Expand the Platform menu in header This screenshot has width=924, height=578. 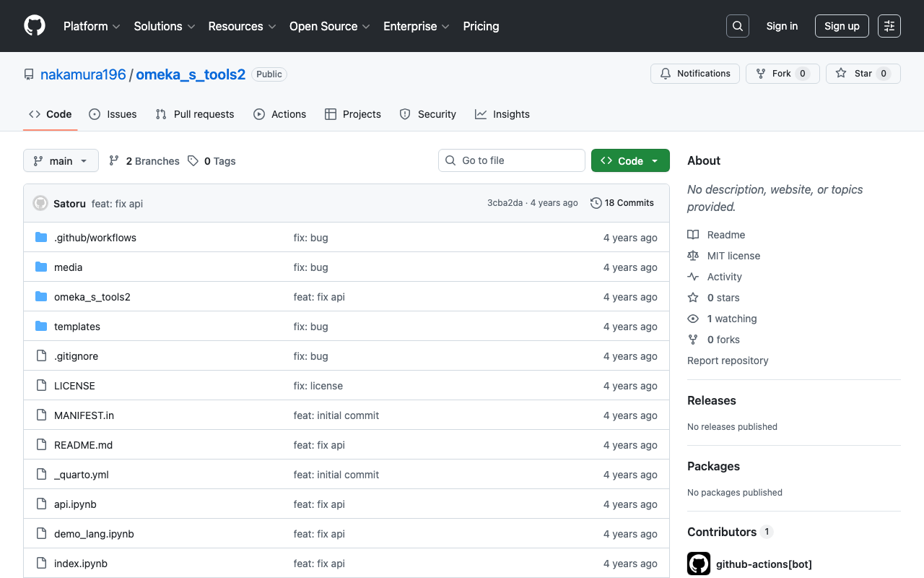point(91,26)
